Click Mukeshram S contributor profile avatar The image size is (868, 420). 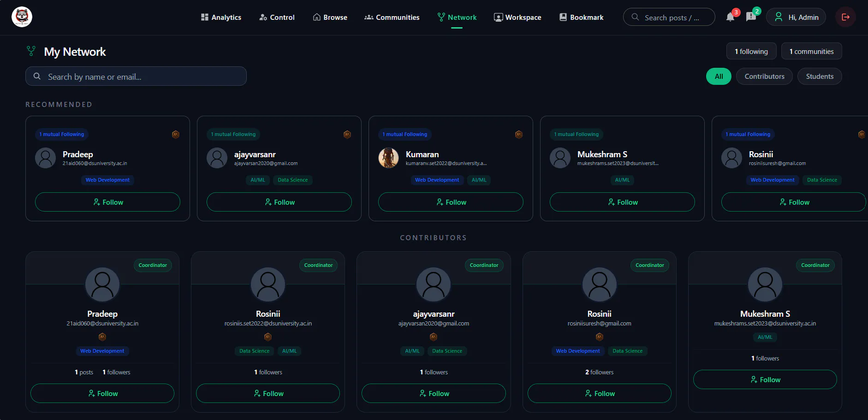765,284
